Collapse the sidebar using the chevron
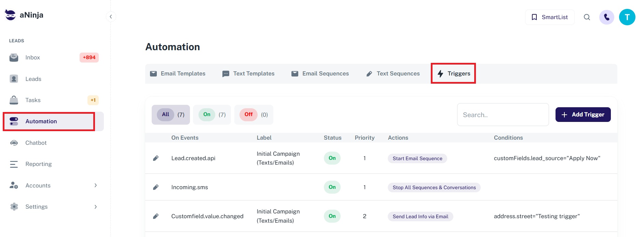The image size is (644, 237). [x=111, y=17]
